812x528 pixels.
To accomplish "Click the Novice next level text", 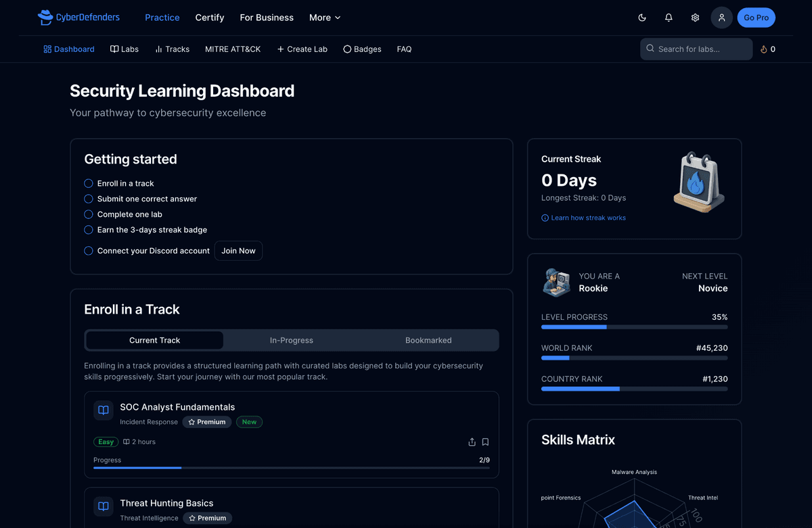I will click(x=713, y=289).
